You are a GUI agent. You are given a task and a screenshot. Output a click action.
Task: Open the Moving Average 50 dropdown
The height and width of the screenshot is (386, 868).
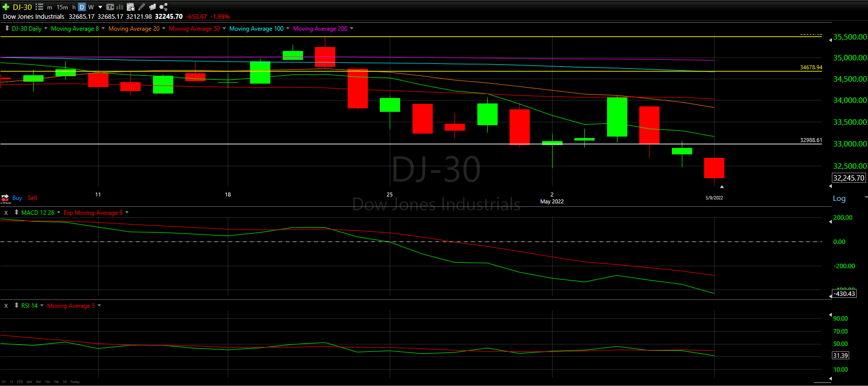[x=224, y=28]
